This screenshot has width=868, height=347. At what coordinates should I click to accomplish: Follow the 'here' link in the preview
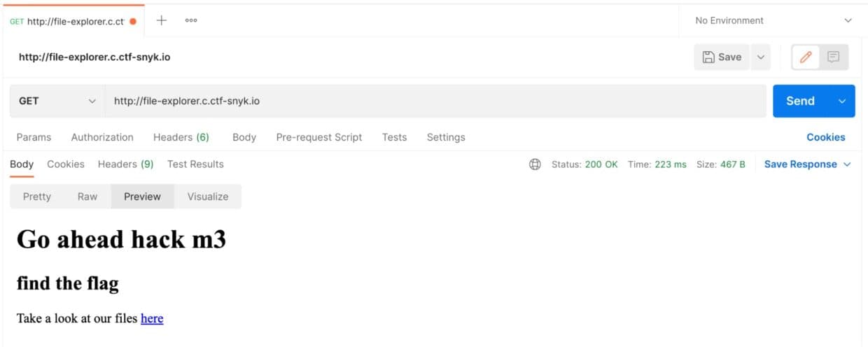pos(152,318)
